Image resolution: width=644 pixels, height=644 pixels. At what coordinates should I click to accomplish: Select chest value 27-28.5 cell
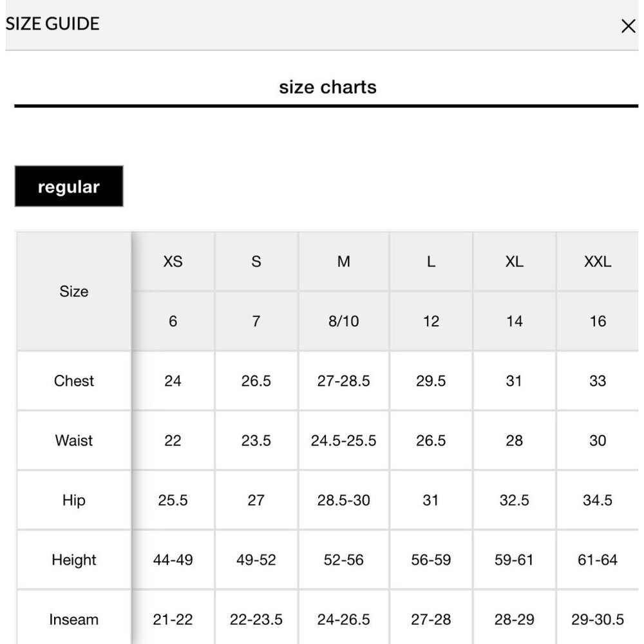[x=343, y=381]
